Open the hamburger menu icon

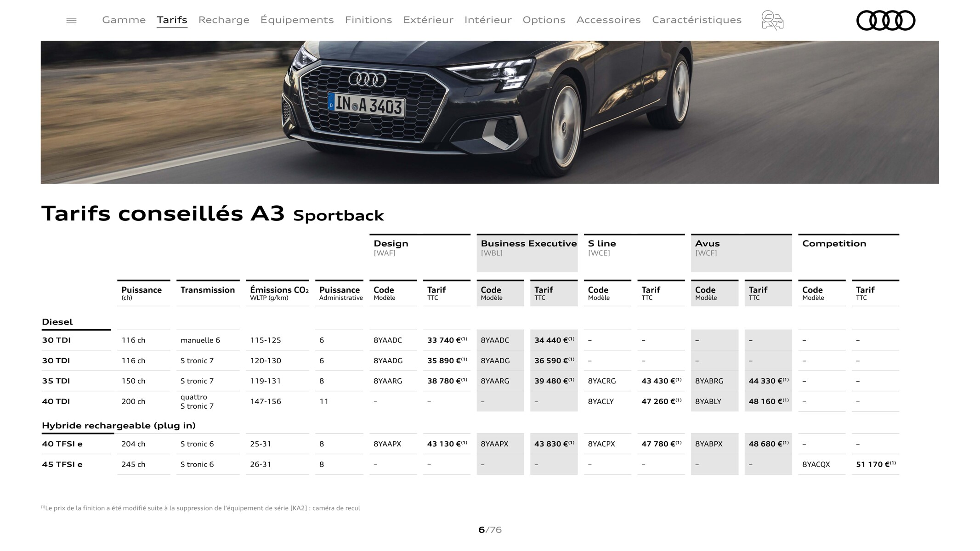pos(71,20)
